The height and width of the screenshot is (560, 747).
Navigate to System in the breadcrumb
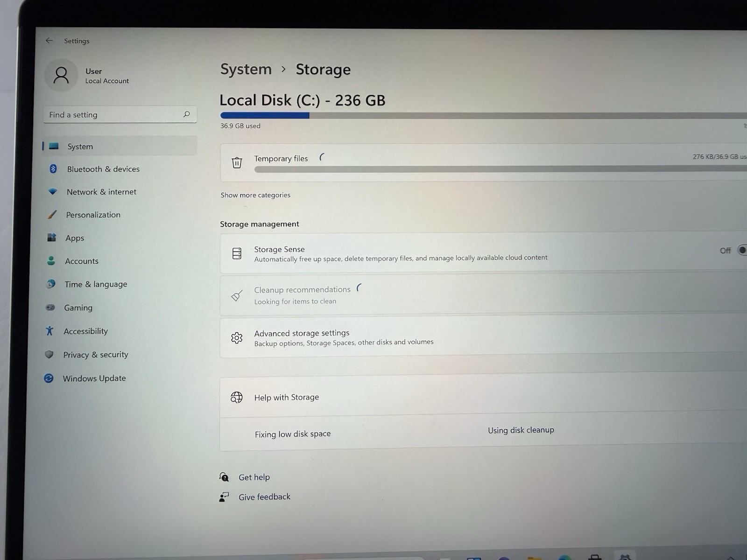point(246,69)
